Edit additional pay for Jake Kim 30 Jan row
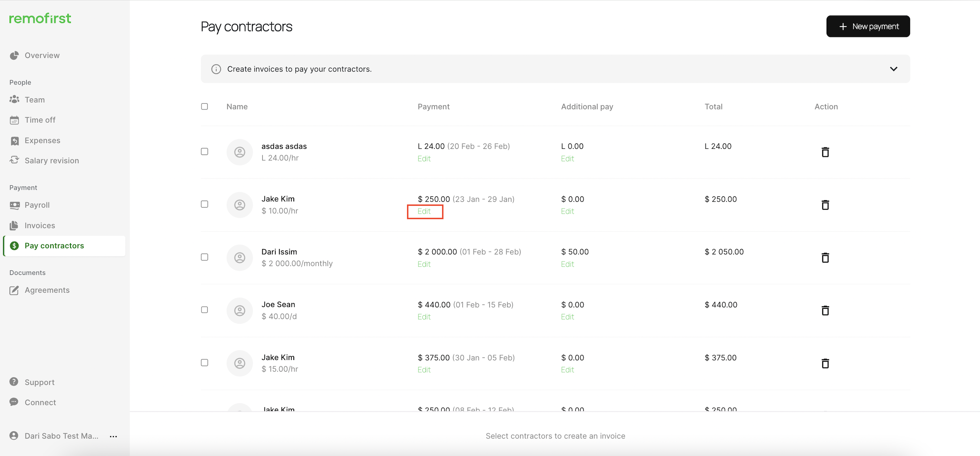 pos(567,370)
